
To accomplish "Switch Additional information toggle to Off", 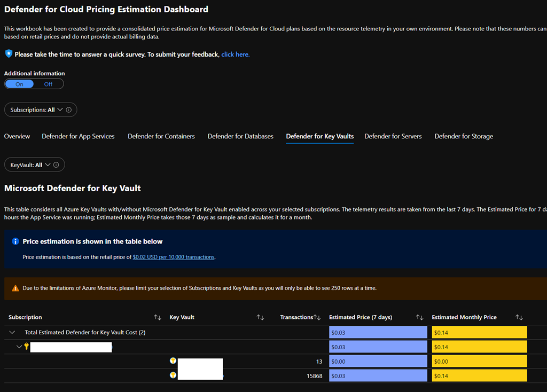I will point(49,84).
